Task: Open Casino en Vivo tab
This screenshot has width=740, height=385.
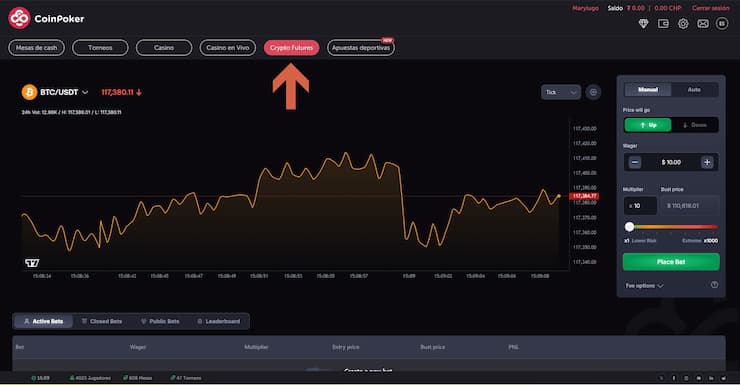Action: pyautogui.click(x=227, y=48)
